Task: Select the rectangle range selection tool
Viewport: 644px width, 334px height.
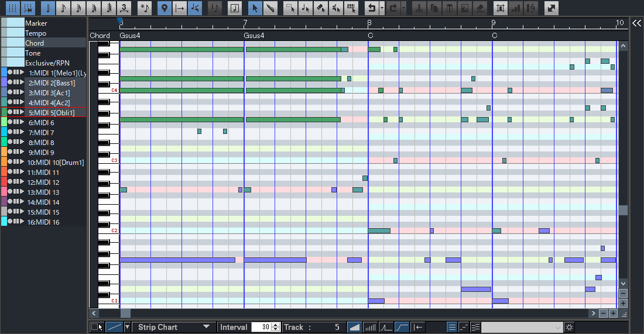Action: tap(290, 8)
